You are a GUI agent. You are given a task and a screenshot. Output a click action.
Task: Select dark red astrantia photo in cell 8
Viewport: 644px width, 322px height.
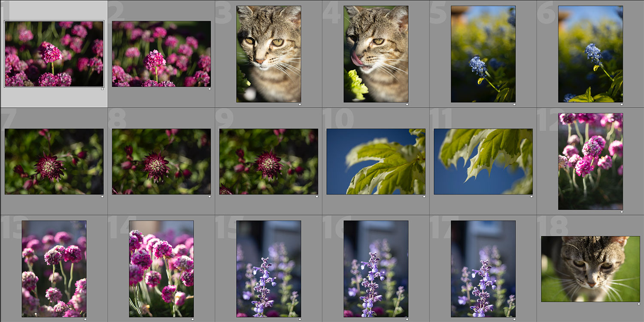[161, 162]
